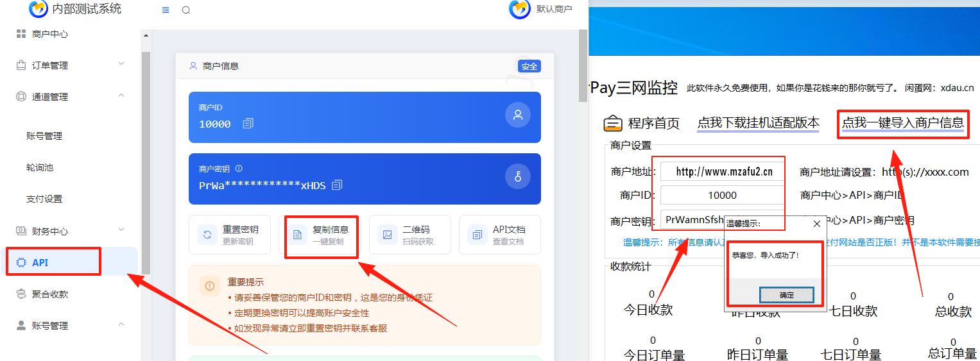Open the API文档 查看文档 button
The height and width of the screenshot is (361, 980).
pyautogui.click(x=500, y=235)
